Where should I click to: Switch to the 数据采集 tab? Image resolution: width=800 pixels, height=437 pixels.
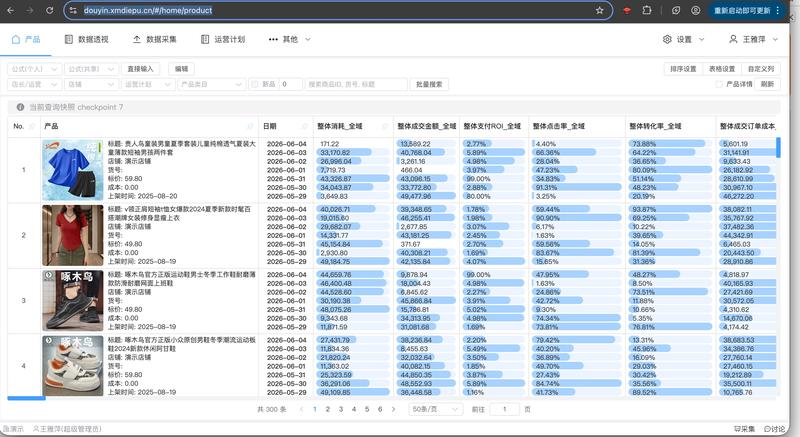click(155, 39)
